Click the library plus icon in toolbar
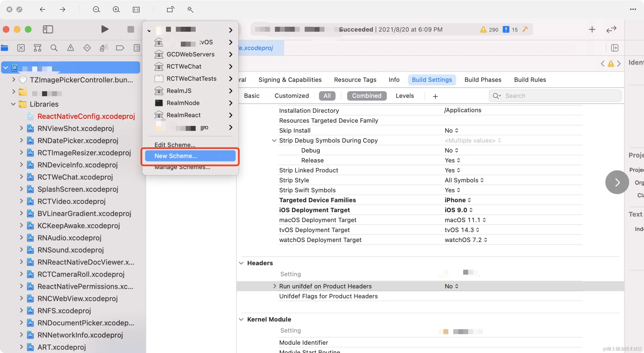 (x=592, y=29)
